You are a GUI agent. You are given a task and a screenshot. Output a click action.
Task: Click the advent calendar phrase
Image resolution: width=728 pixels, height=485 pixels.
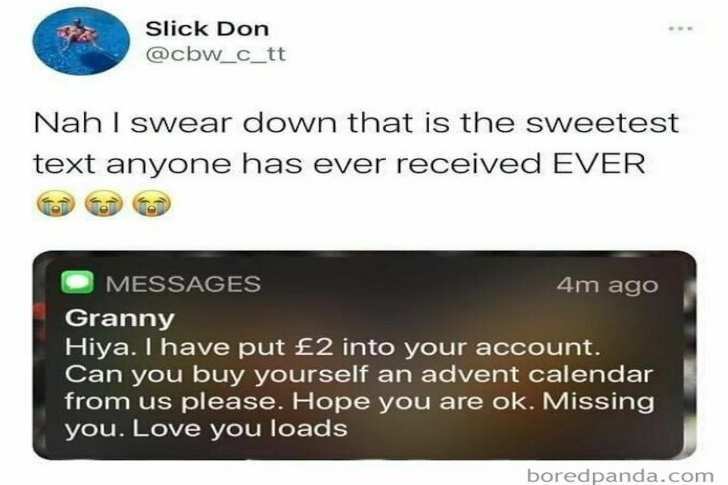click(x=516, y=374)
